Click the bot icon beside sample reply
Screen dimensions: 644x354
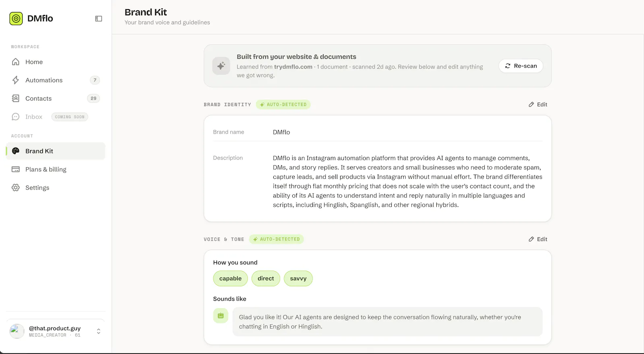(x=221, y=316)
